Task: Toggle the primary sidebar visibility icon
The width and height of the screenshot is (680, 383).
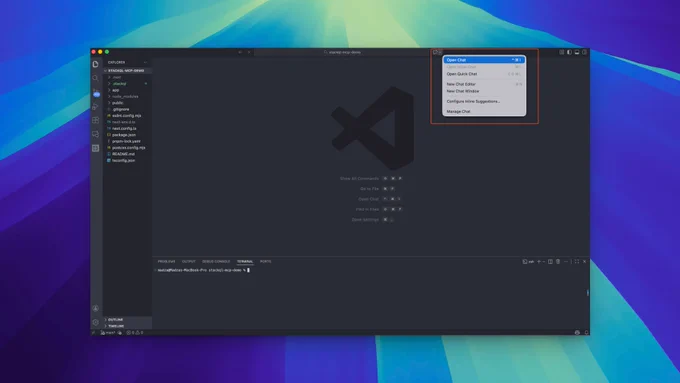Action: (569, 52)
